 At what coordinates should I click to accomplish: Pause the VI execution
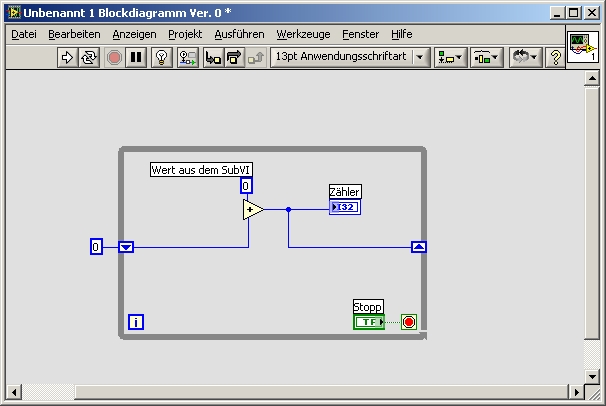tap(136, 58)
